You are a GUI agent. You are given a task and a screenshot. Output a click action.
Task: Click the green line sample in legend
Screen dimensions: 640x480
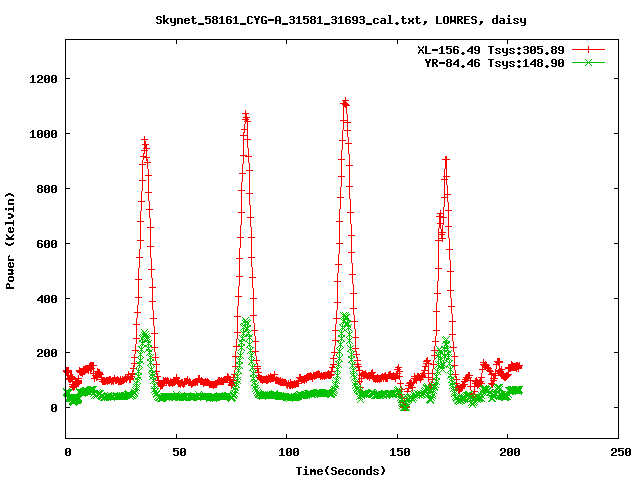pyautogui.click(x=588, y=62)
